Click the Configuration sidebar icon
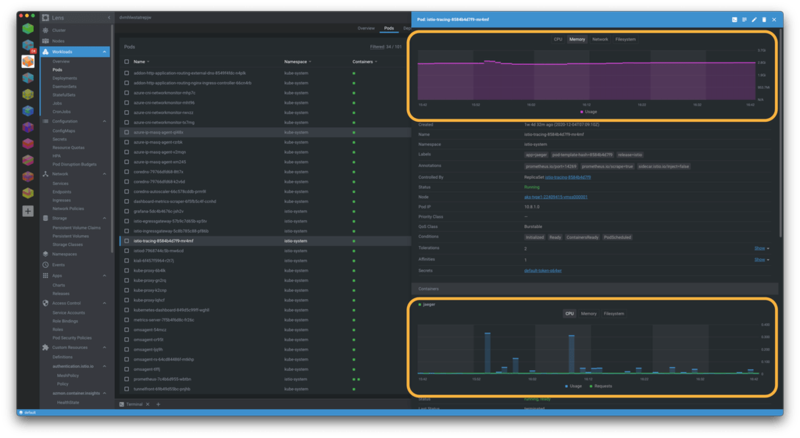Image resolution: width=800 pixels, height=438 pixels. [45, 121]
